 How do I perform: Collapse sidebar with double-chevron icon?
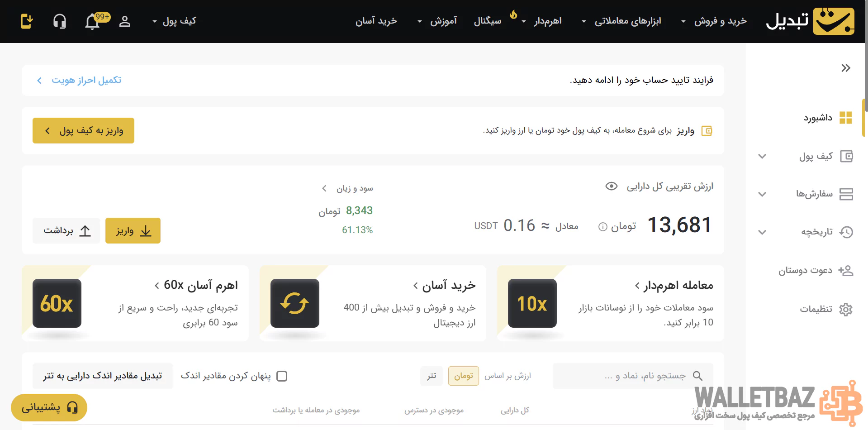pos(845,68)
